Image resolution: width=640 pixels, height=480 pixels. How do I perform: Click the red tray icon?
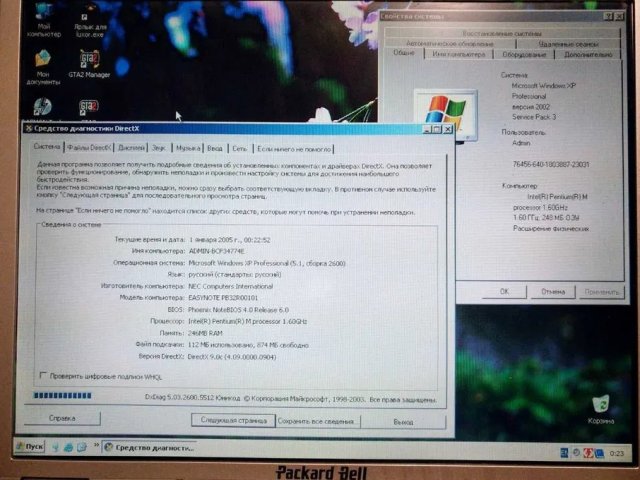click(588, 453)
